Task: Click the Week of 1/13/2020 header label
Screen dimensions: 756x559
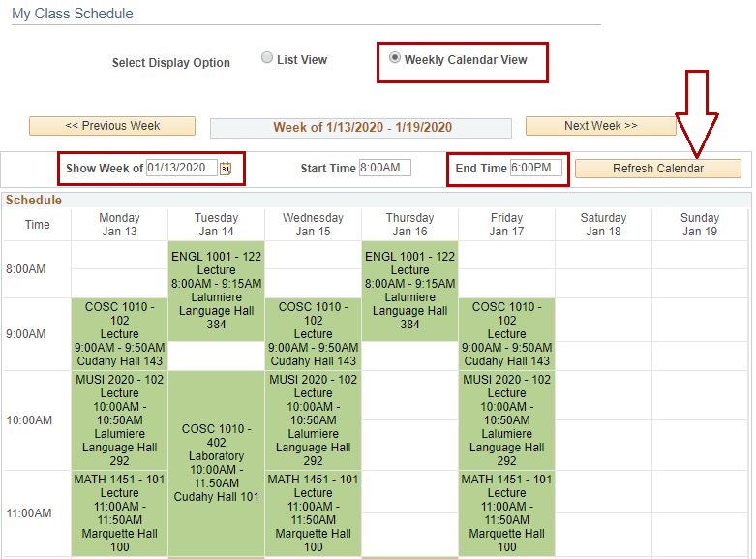Action: click(361, 128)
